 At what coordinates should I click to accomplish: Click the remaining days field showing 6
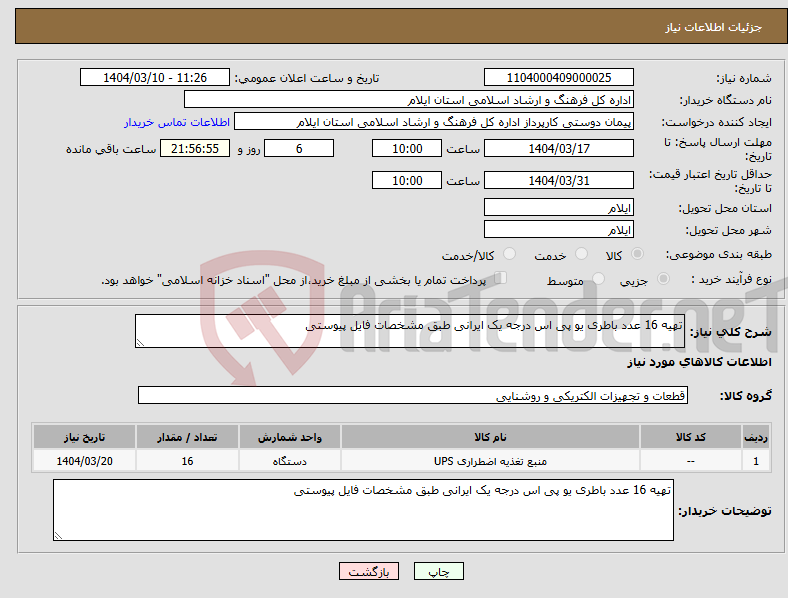(x=299, y=148)
